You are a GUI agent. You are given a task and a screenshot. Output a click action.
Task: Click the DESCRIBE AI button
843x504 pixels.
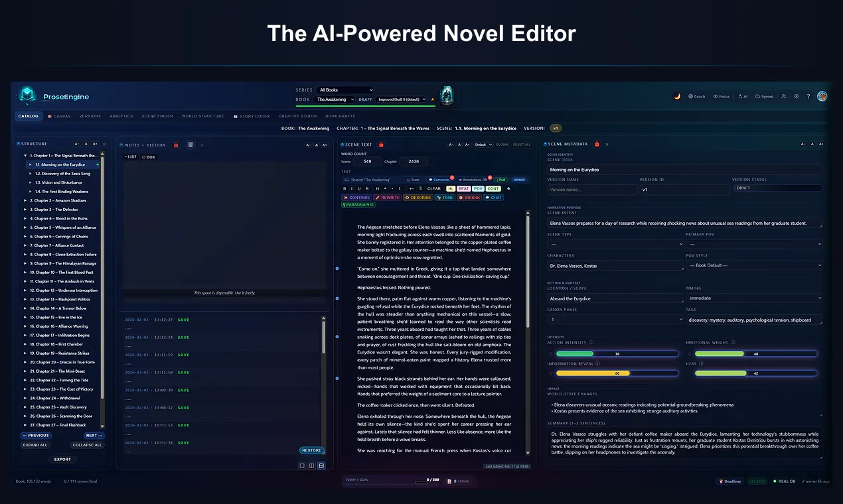(x=418, y=198)
